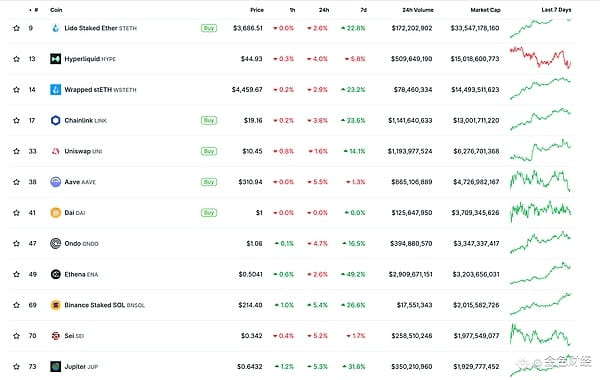Click the Ethena logo icon

pos(55,274)
